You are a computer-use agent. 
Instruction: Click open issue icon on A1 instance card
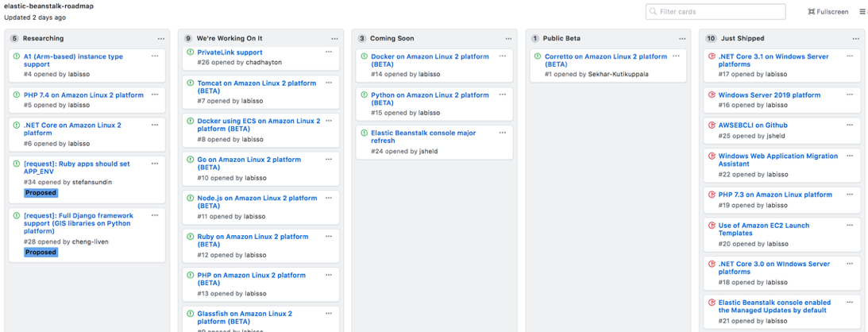17,56
